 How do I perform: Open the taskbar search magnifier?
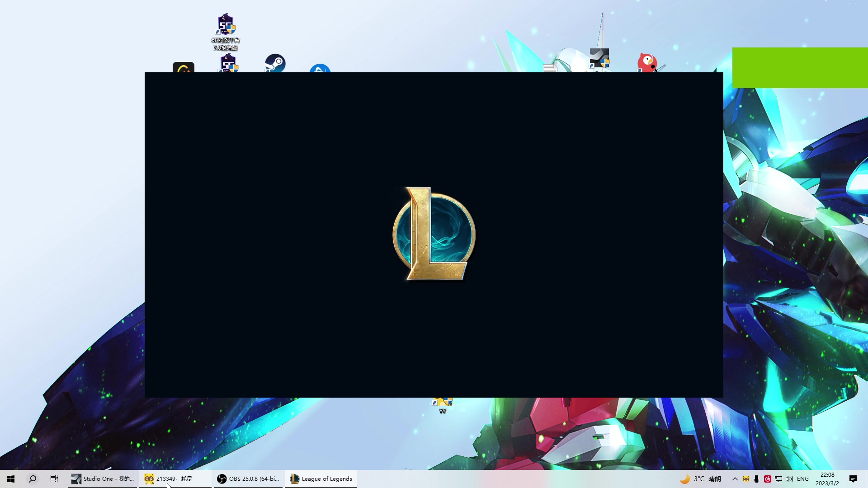pos(33,479)
